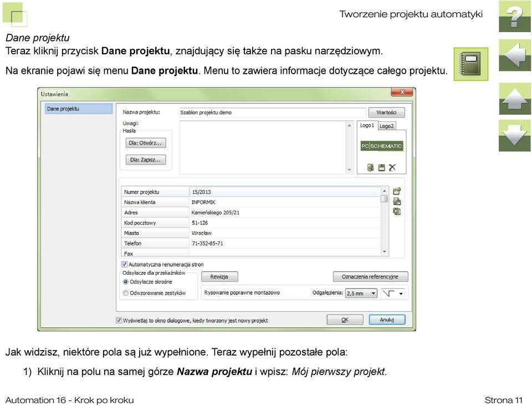Go back with the left arrow icon
532x406 pixels.
pos(515,55)
